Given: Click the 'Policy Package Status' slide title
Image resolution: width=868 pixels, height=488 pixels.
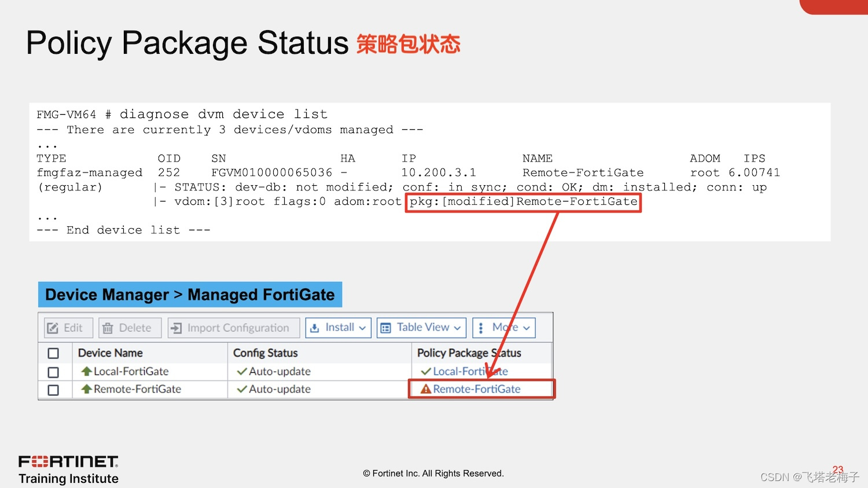Looking at the screenshot, I should click(187, 43).
